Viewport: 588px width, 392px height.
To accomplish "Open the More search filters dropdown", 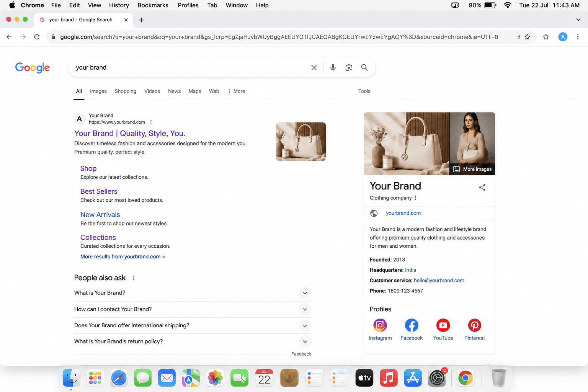I will [x=236, y=91].
